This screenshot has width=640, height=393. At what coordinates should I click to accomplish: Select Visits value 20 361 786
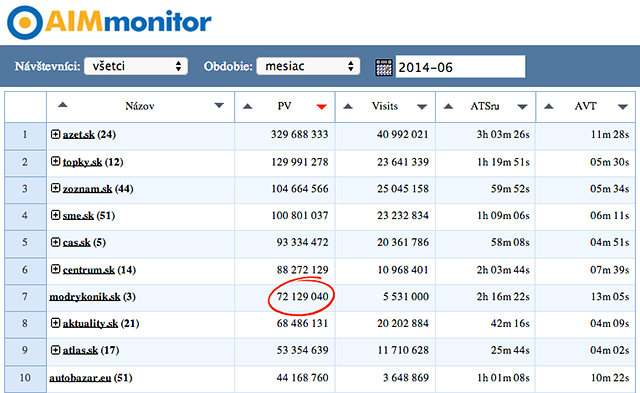402,243
